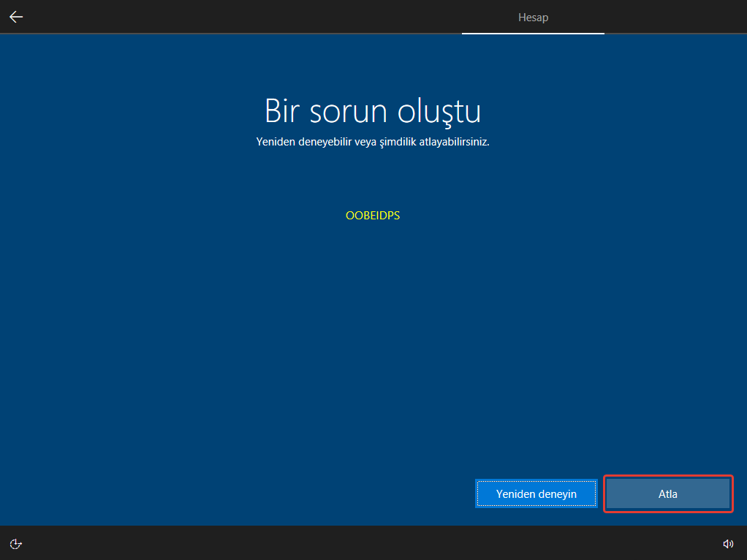Image resolution: width=747 pixels, height=560 pixels.
Task: Retry account setup with Yeniden deneyin
Action: tap(536, 493)
